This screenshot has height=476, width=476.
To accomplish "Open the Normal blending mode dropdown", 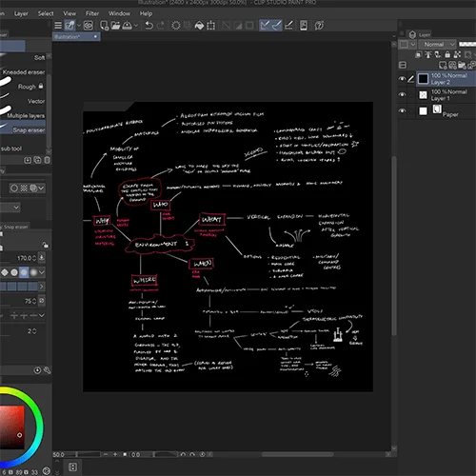I will tap(438, 45).
